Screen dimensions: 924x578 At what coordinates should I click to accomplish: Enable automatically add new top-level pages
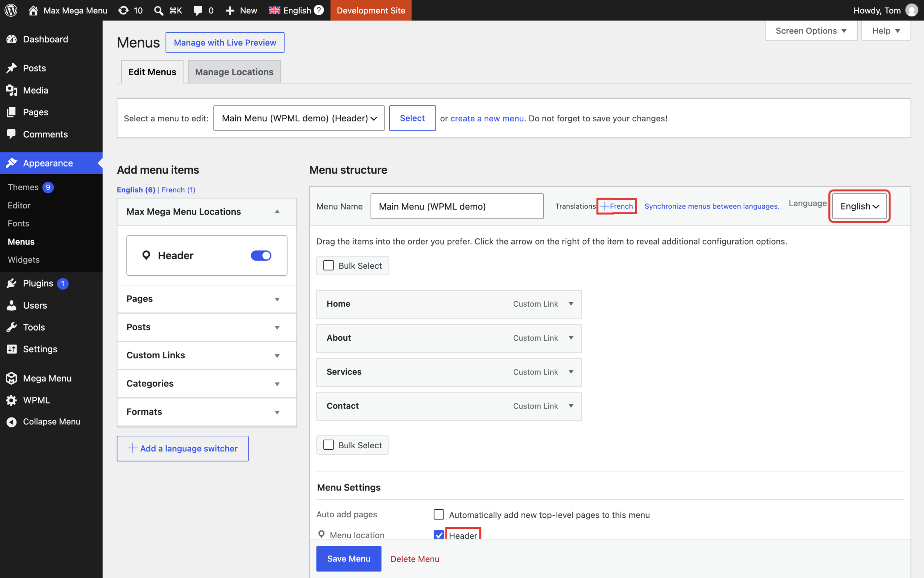pos(439,514)
